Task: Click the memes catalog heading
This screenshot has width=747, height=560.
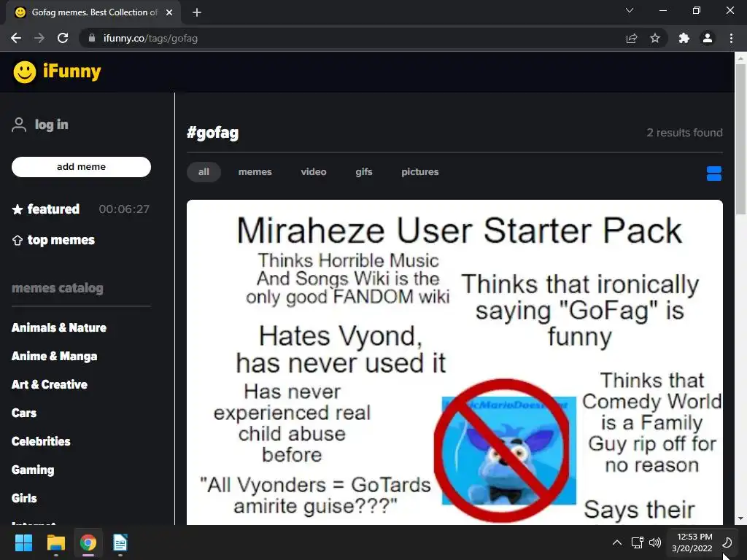Action: [57, 288]
